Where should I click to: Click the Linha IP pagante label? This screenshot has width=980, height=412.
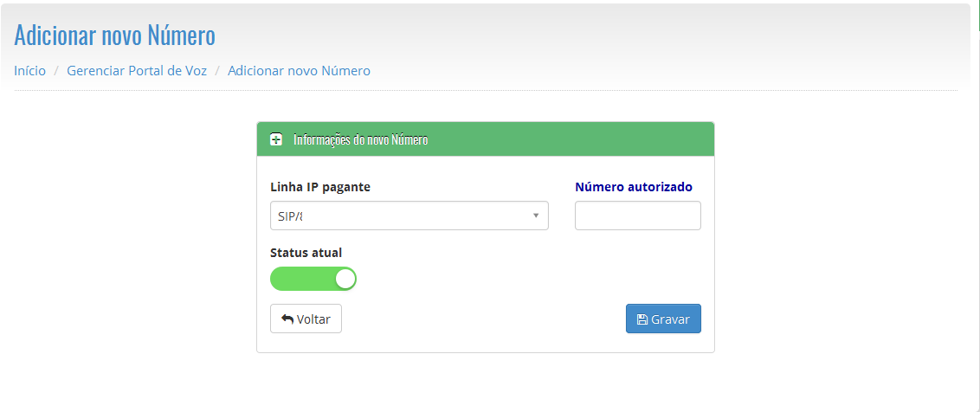point(320,187)
